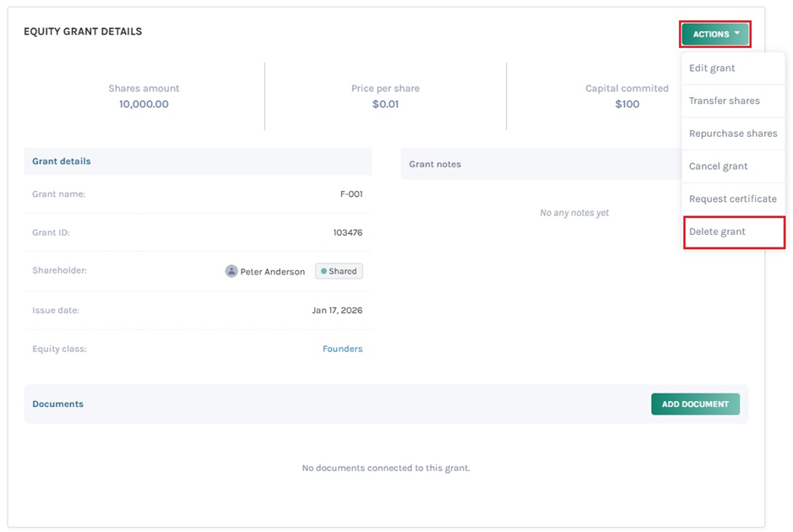Click the Grant ID value 103476

348,232
